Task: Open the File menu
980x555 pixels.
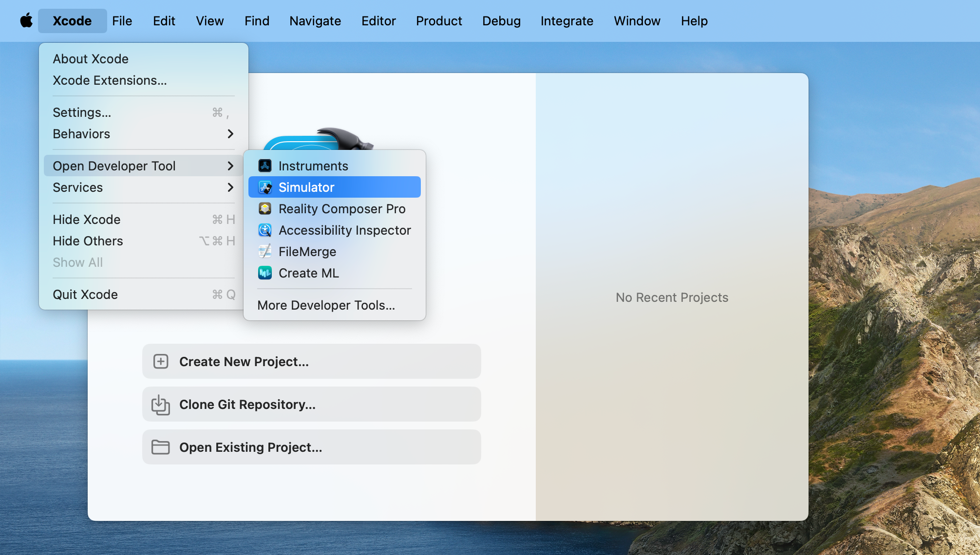Action: (x=122, y=21)
